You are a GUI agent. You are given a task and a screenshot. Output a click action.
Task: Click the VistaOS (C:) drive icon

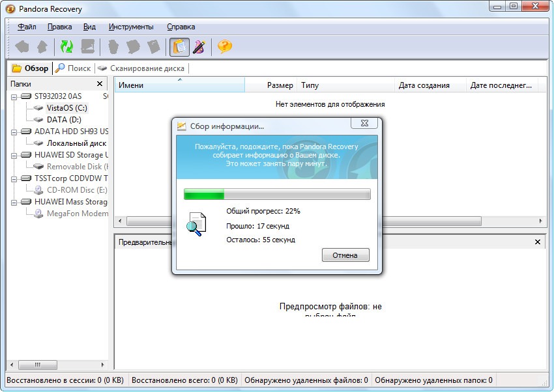(x=38, y=108)
